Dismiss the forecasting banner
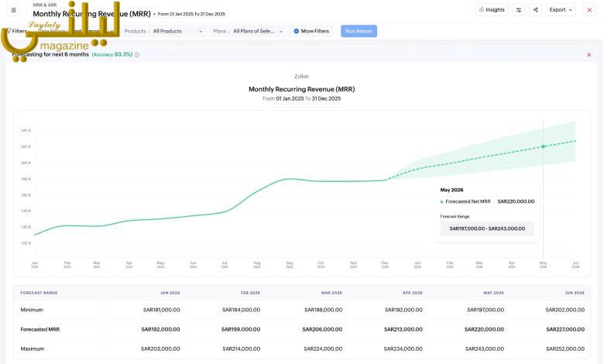This screenshot has height=364, width=604. tap(589, 55)
